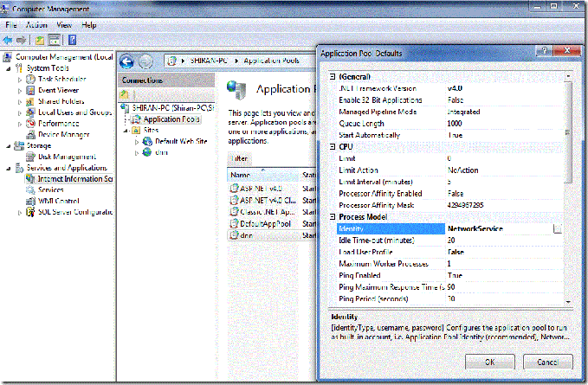Screen dimensions: 588x385
Task: Click Enable 32-Bit Applications value False
Action: coord(456,100)
